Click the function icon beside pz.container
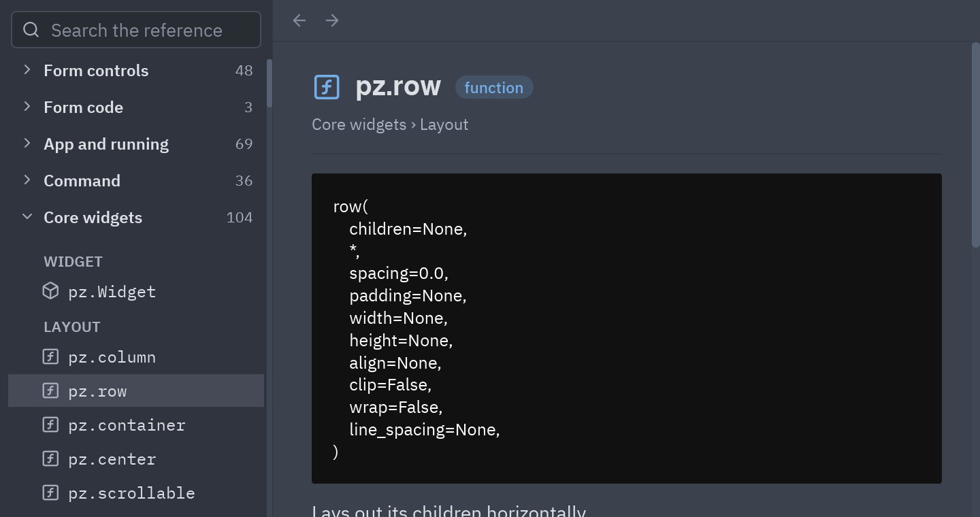This screenshot has height=517, width=980. pos(50,424)
